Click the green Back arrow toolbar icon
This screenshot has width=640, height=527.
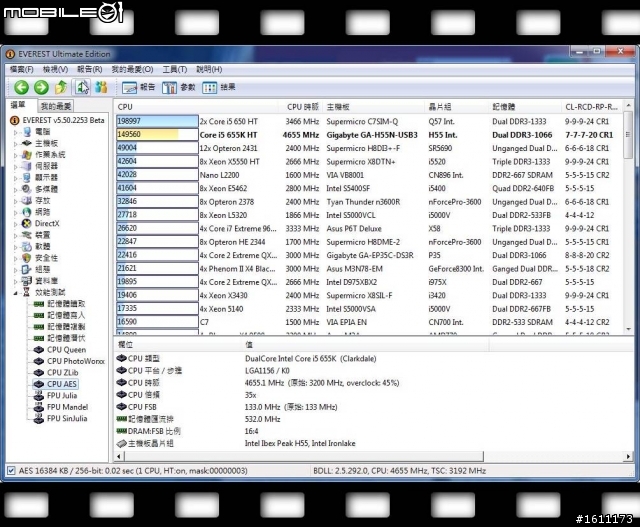(x=22, y=87)
